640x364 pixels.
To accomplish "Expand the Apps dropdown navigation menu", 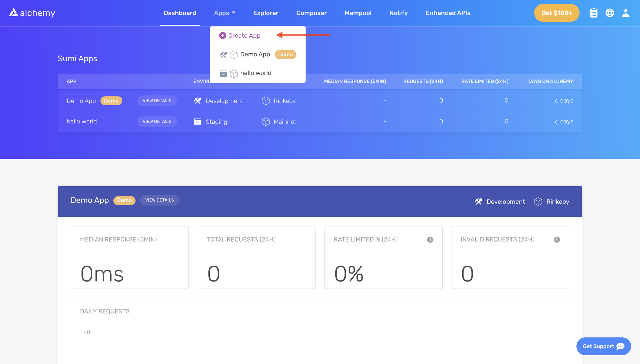I will tap(224, 13).
